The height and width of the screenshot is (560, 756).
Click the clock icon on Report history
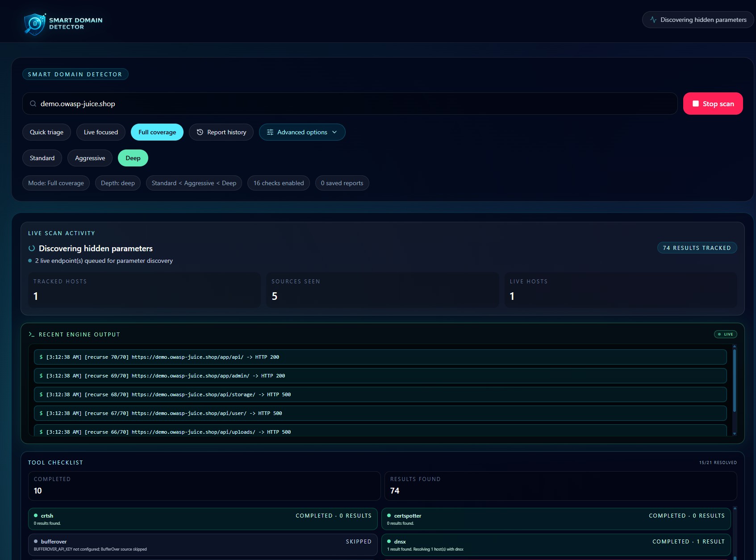200,132
